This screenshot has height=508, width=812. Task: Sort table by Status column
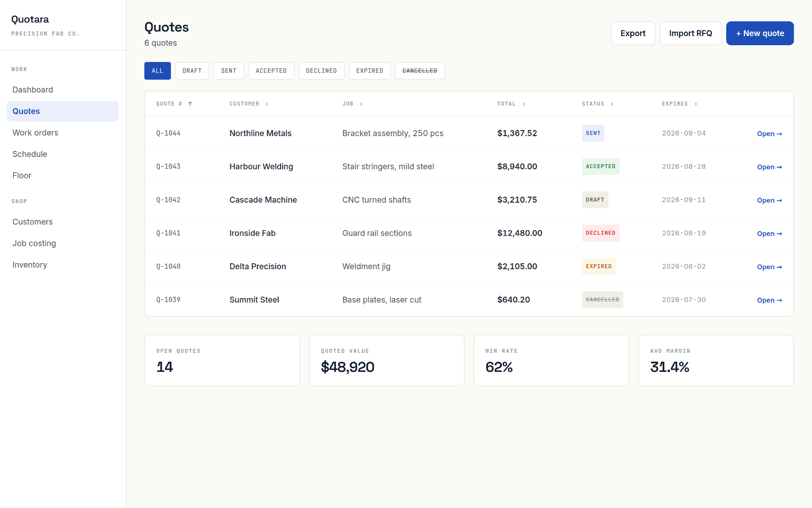597,104
